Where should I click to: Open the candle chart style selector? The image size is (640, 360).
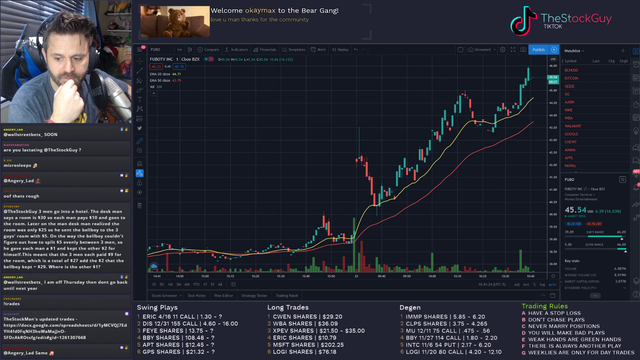pos(190,49)
